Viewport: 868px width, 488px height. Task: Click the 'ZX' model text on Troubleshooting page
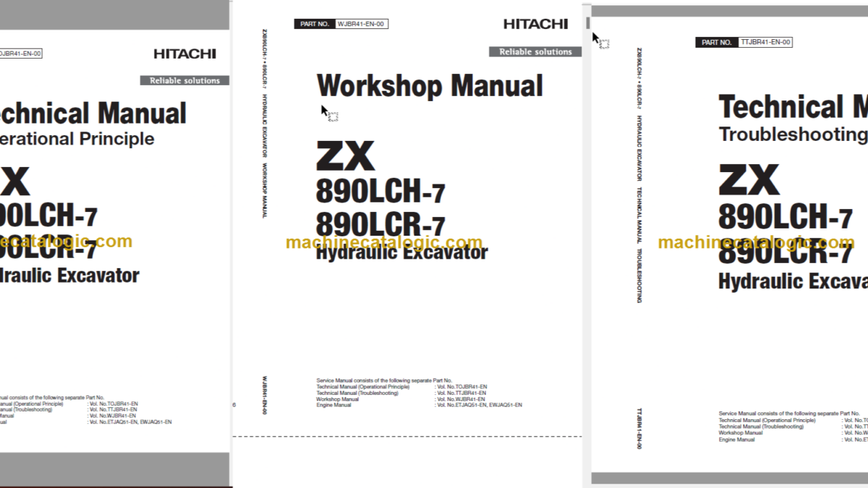(748, 180)
